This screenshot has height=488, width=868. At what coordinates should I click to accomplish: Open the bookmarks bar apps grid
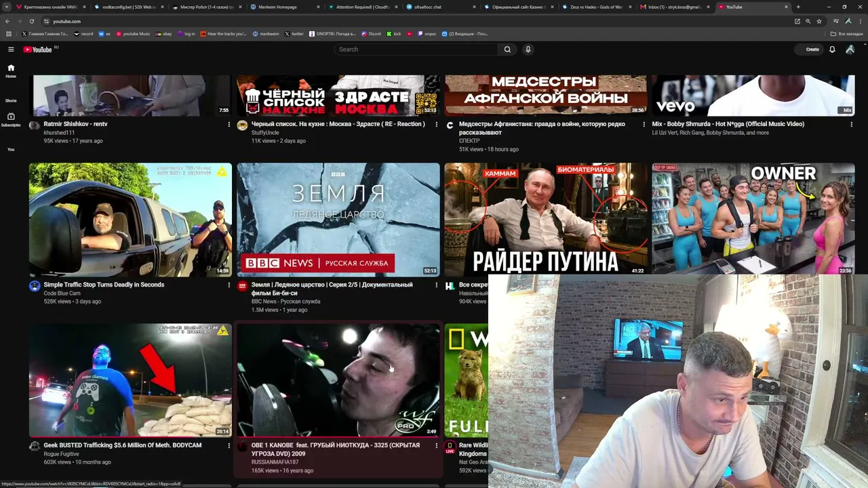pos(9,33)
